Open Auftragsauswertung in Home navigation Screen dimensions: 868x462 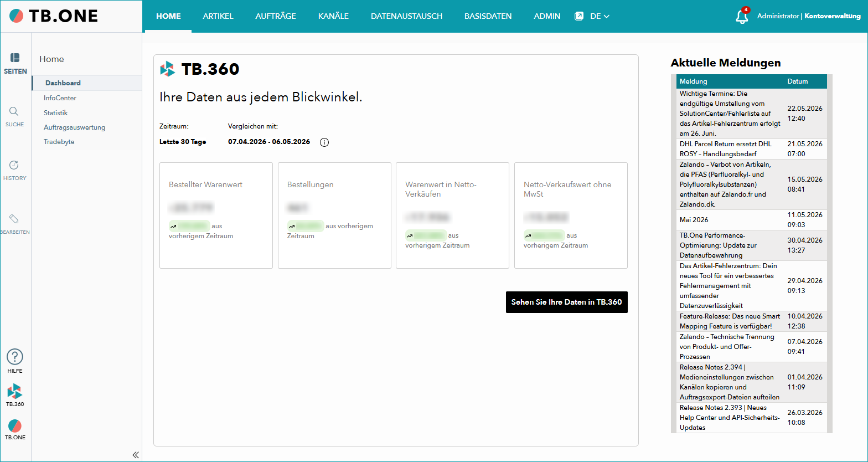pyautogui.click(x=74, y=127)
